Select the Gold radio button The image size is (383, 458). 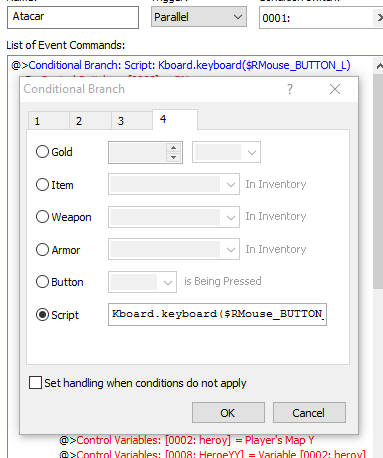[42, 152]
